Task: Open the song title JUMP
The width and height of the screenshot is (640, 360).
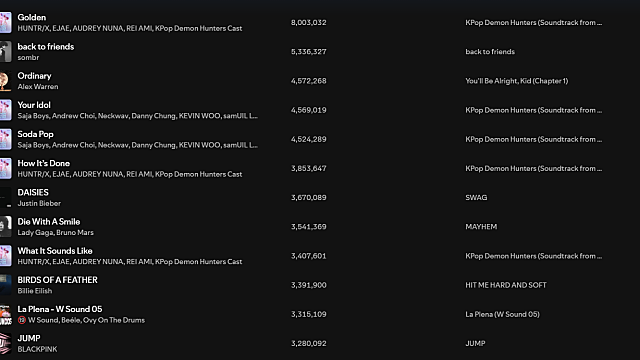Action: tap(29, 338)
